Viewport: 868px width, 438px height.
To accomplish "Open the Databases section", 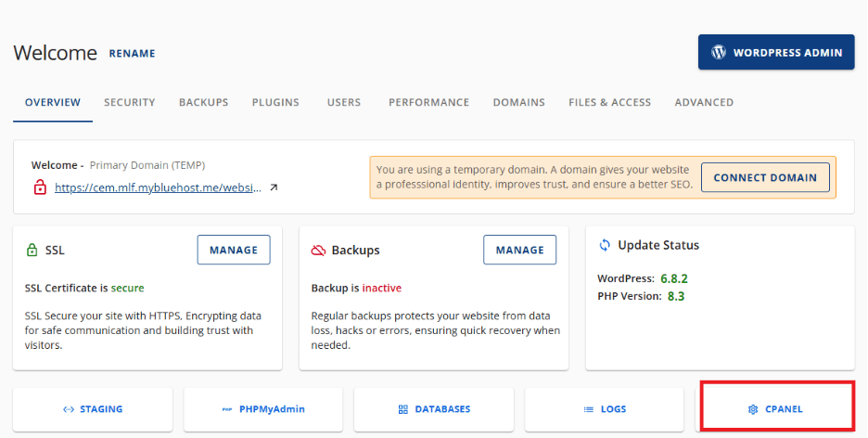I will click(x=434, y=409).
